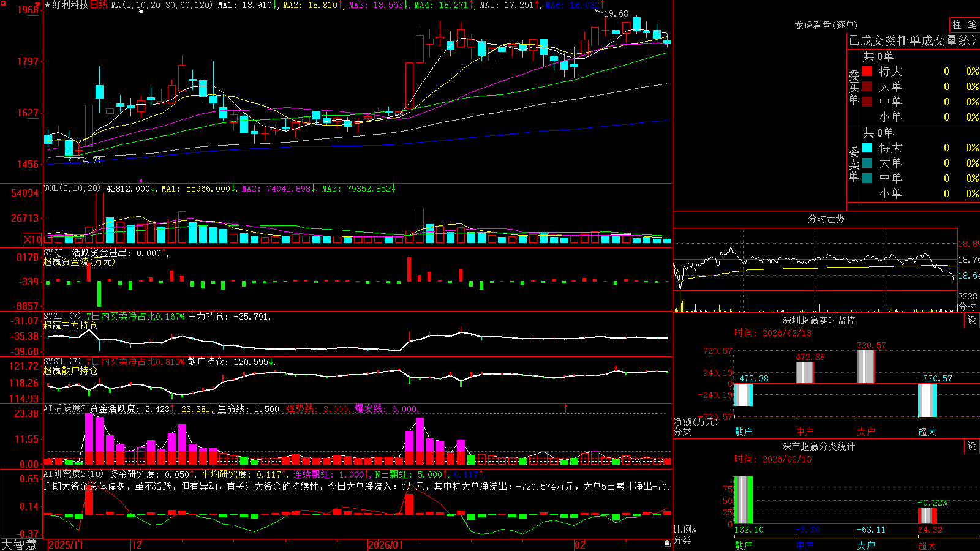Click the 爆发线: 6.000 value
980x551 pixels.
(x=386, y=409)
